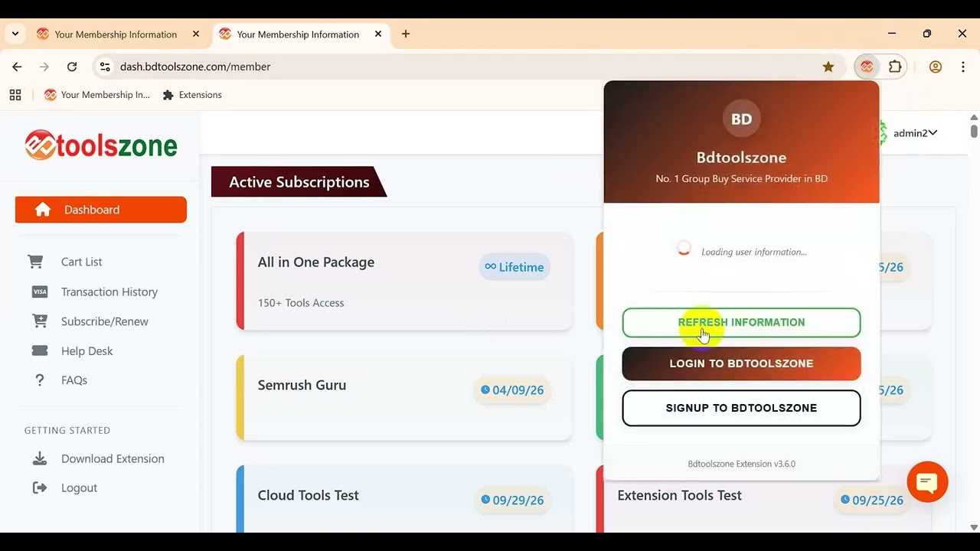View site information icon beside URL

(x=106, y=67)
